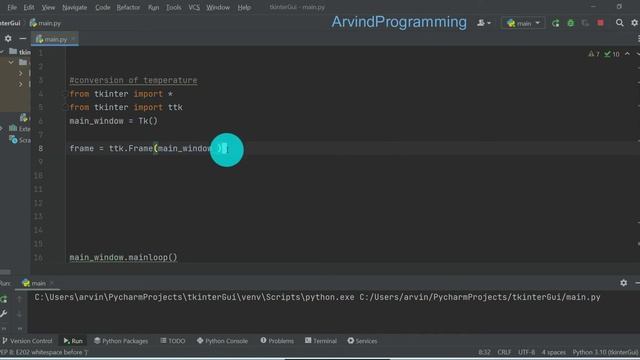Open the Help menu

(244, 7)
